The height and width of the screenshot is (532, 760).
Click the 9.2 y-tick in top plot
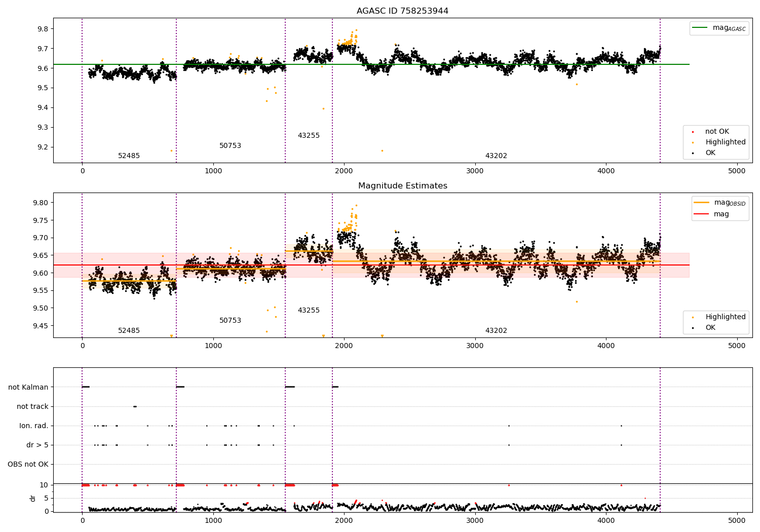coord(43,147)
